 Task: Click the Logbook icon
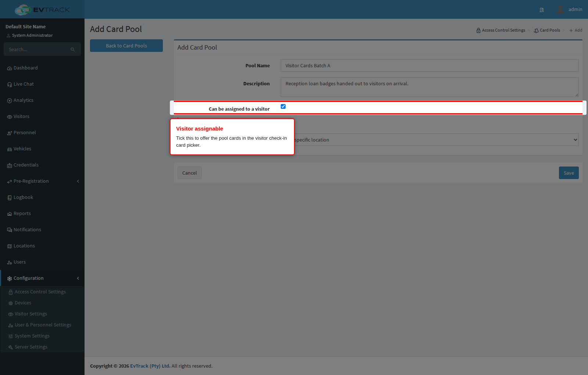click(10, 198)
